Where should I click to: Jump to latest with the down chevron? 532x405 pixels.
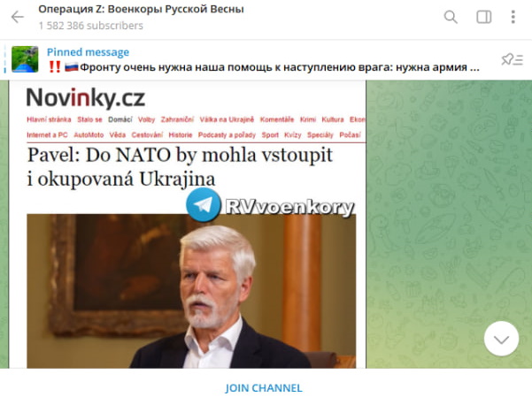501,339
